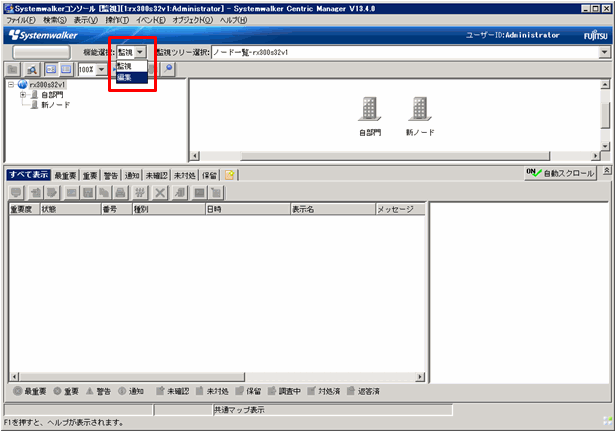Click the speech bubble event toolbar icon
The width and height of the screenshot is (616, 432).
coord(16,193)
